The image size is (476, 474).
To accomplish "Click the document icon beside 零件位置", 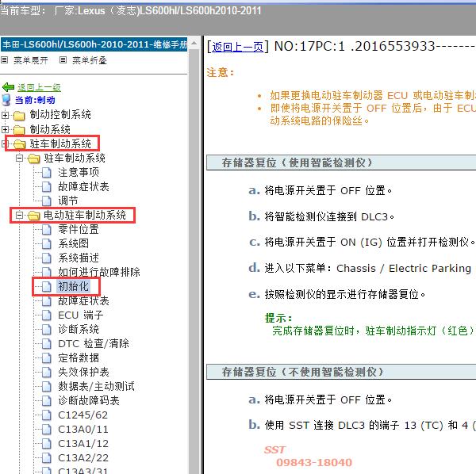I will point(47,229).
